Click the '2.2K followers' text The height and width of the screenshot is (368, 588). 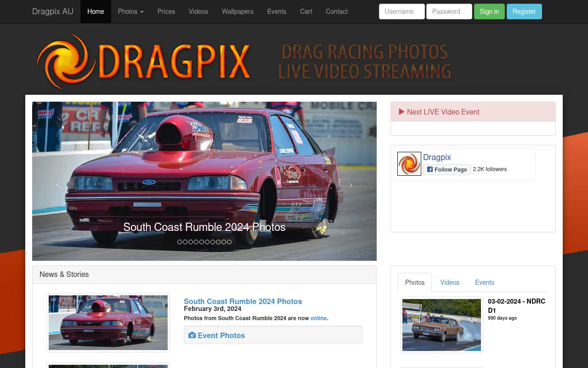point(490,169)
